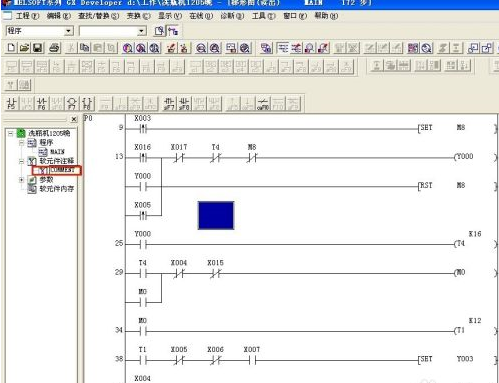The width and height of the screenshot is (499, 383).
Task: Click the RST M8 instruction
Action: pyautogui.click(x=441, y=186)
